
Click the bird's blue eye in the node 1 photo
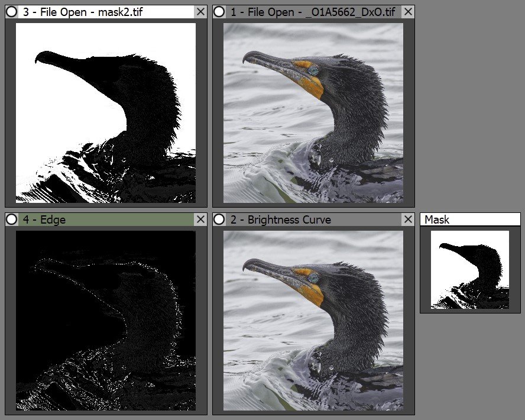click(x=313, y=70)
